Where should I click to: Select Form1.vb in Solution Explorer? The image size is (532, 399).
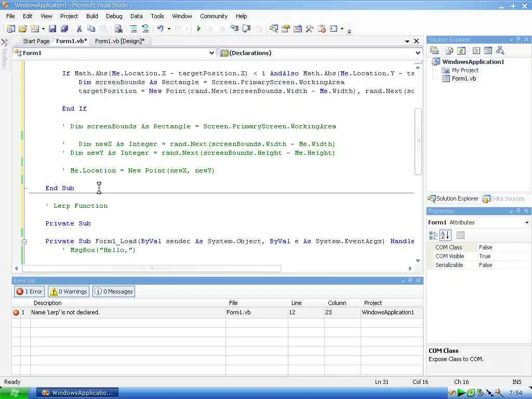(464, 78)
